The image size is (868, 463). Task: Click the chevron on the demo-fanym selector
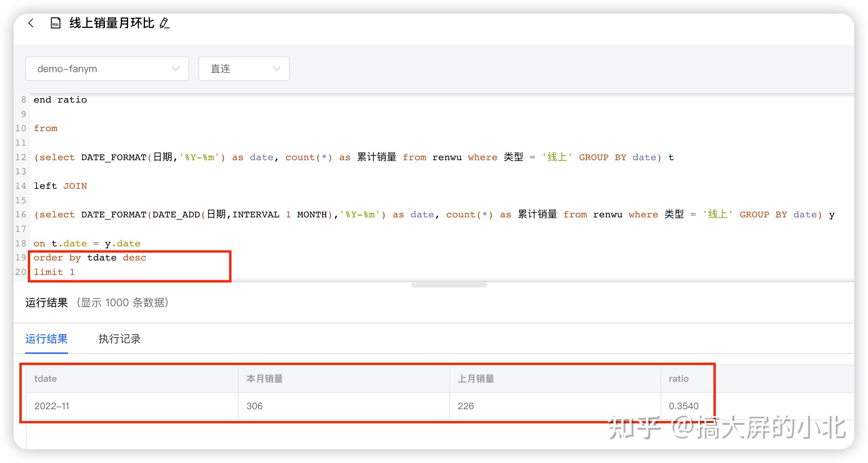(x=175, y=69)
